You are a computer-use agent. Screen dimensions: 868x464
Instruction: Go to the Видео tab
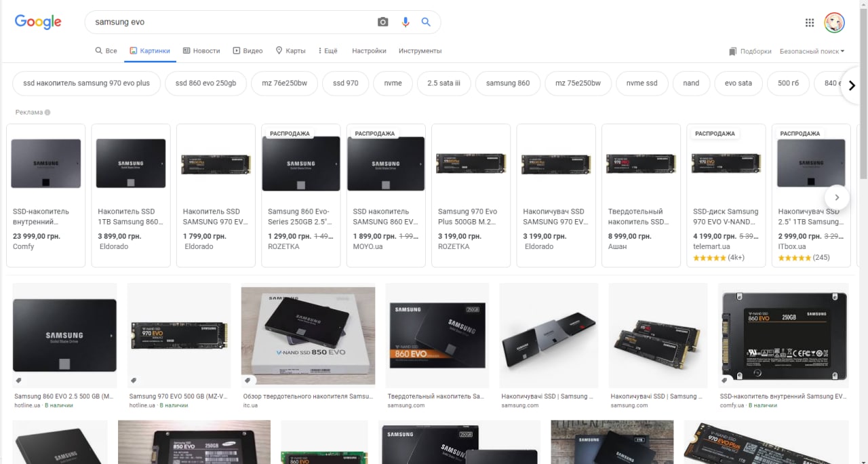[x=248, y=51]
